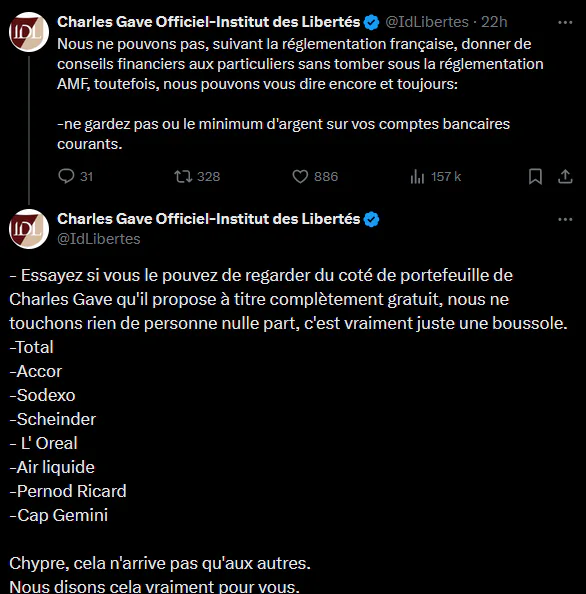Click the IDL avatar on first tweet

[29, 32]
